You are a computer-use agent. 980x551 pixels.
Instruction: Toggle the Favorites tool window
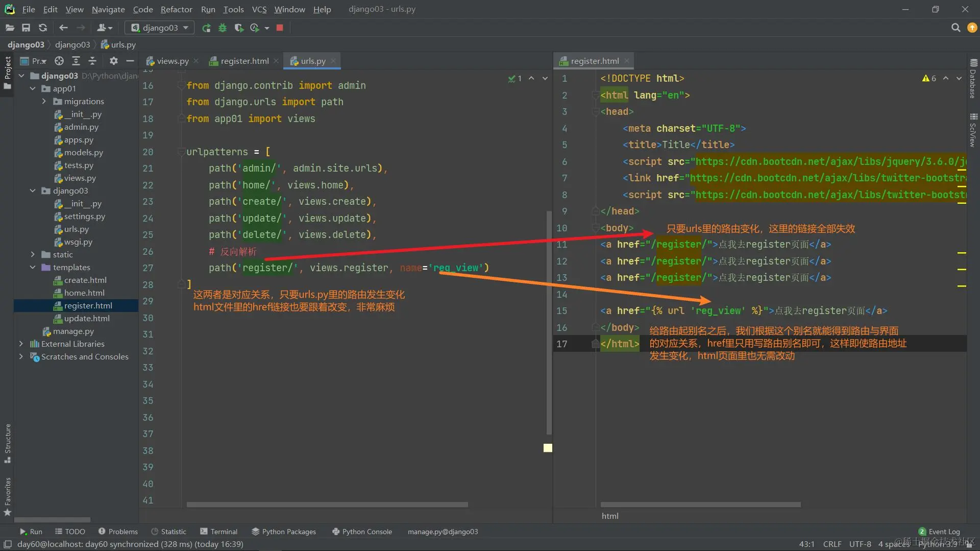pyautogui.click(x=8, y=495)
